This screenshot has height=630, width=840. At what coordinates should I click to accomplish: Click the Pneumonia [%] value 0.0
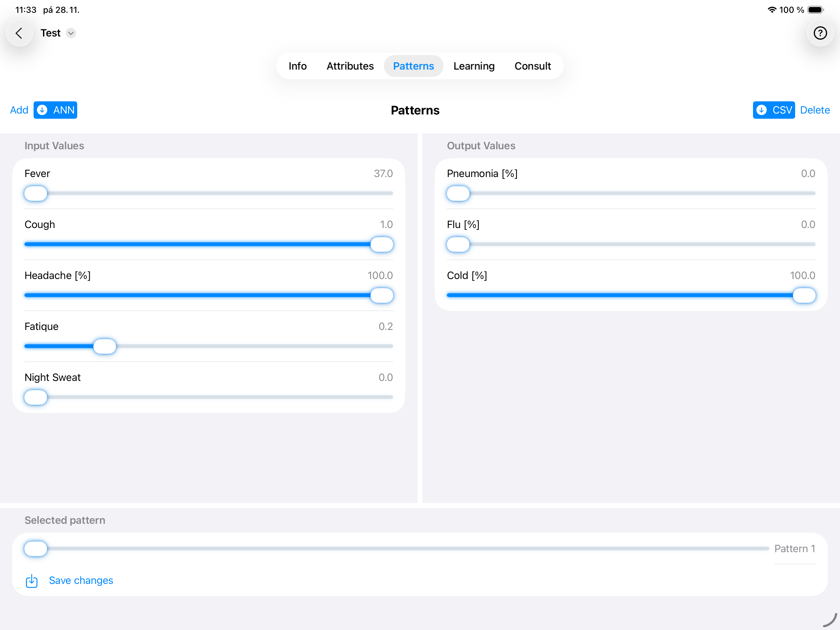(x=808, y=174)
